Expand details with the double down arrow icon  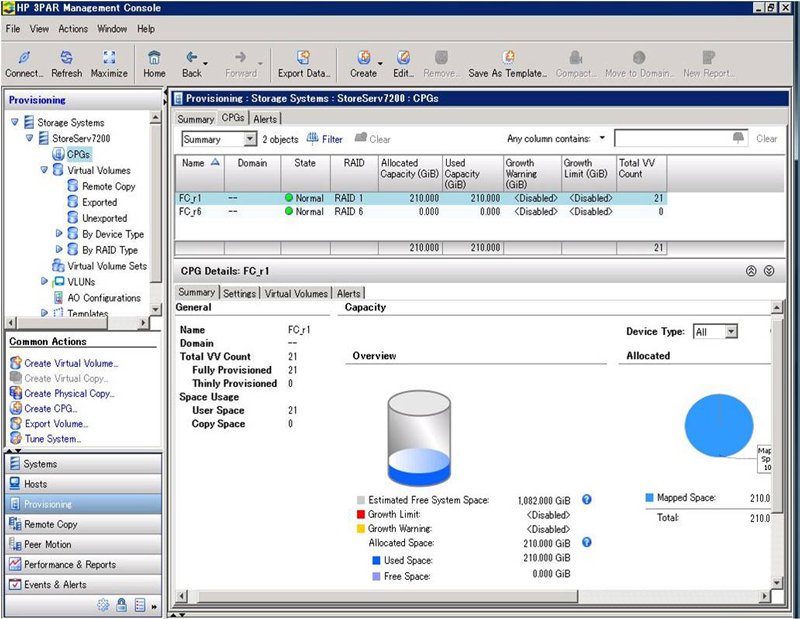(769, 271)
